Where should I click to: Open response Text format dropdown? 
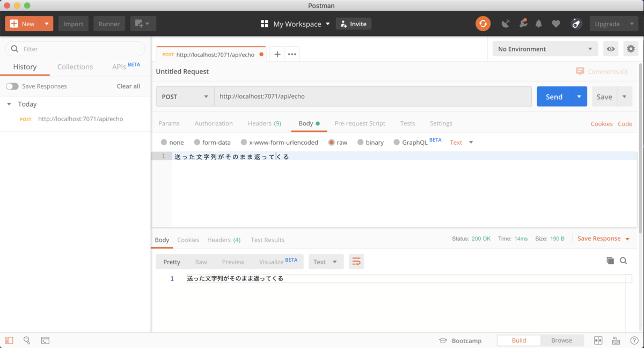(x=326, y=262)
